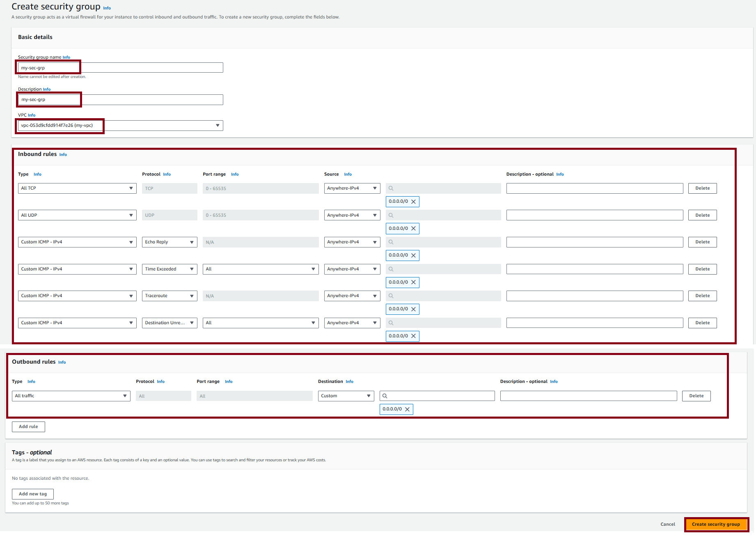Image resolution: width=756 pixels, height=536 pixels.
Task: Remove the 0.0.0.0/0 chip in the All UDP row
Action: [413, 229]
